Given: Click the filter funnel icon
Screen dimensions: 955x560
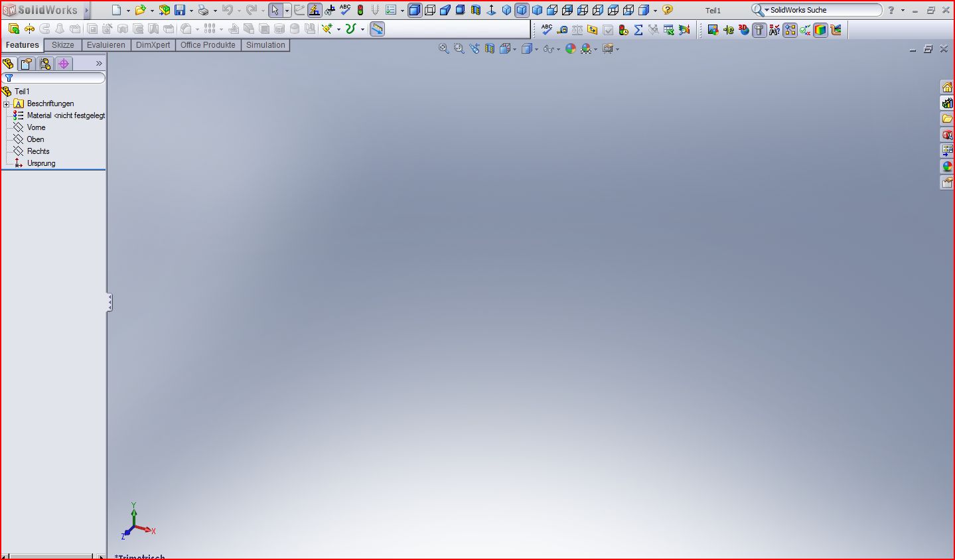Looking at the screenshot, I should pyautogui.click(x=9, y=78).
